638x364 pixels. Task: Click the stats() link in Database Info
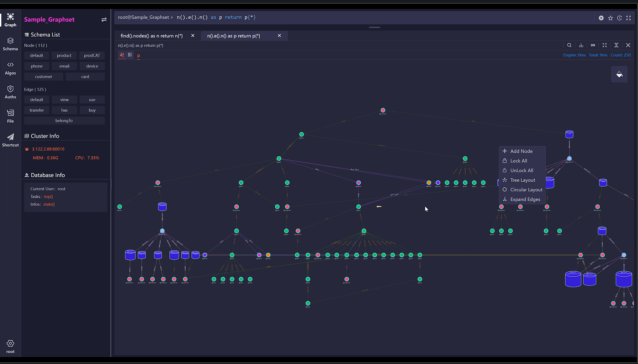point(49,204)
